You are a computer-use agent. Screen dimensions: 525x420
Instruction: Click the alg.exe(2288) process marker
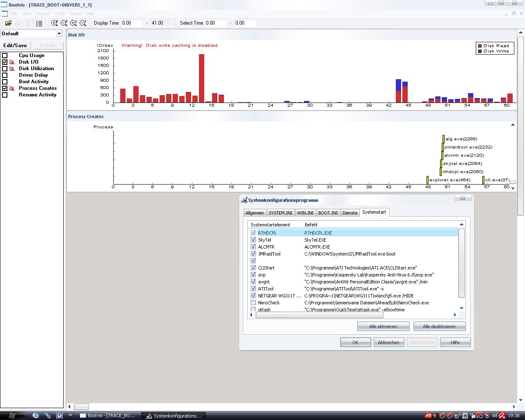point(443,139)
